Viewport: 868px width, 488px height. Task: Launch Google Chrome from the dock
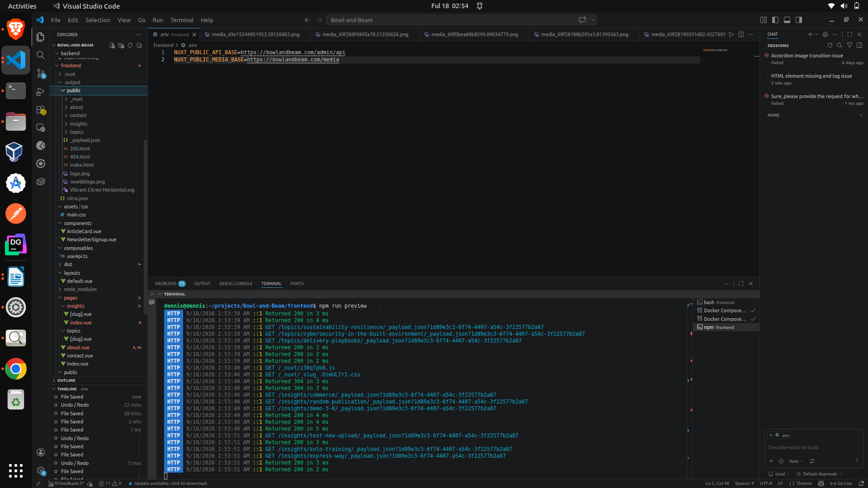16,369
